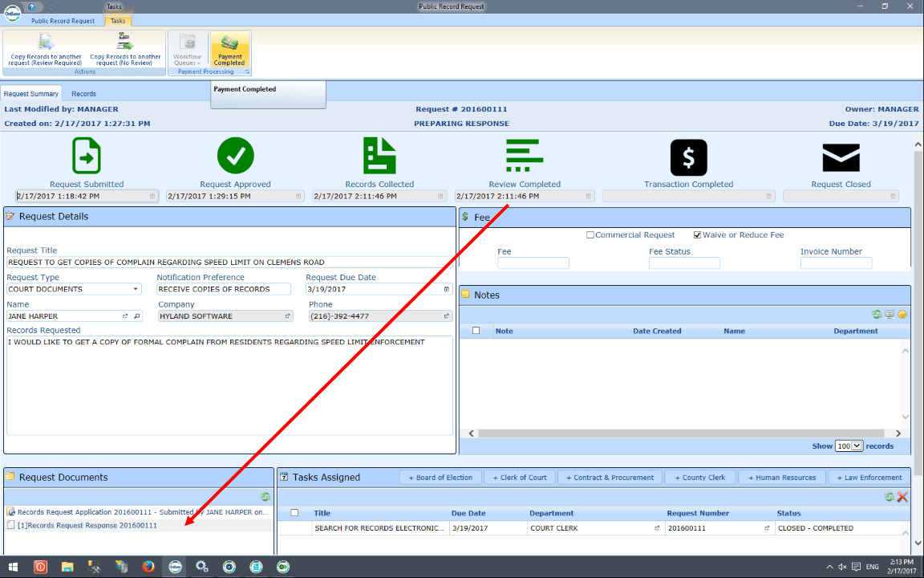Viewport: 924px width, 578px height.
Task: Open calendar for Review Completed date
Action: pyautogui.click(x=588, y=197)
